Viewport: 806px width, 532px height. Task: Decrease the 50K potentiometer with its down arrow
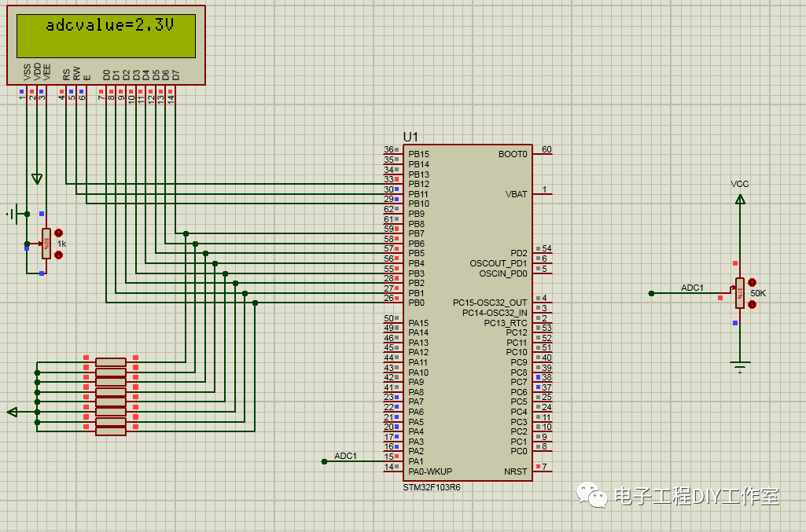752,305
